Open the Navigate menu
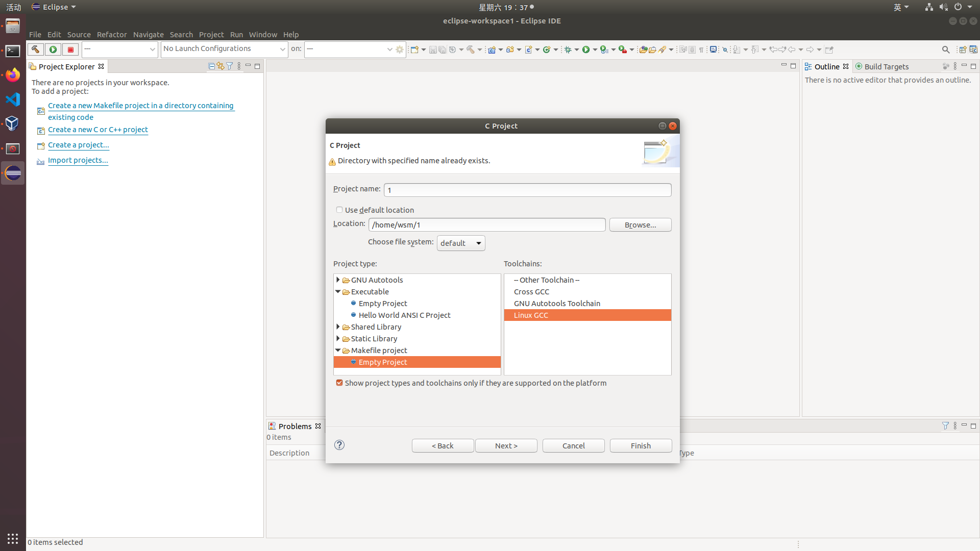The image size is (980, 551). click(149, 35)
